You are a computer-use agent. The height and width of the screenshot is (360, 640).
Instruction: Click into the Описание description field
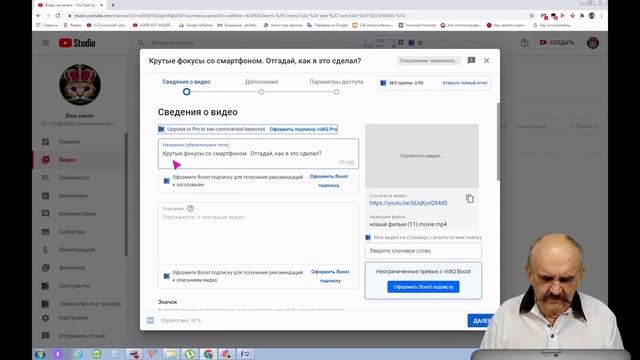click(258, 233)
